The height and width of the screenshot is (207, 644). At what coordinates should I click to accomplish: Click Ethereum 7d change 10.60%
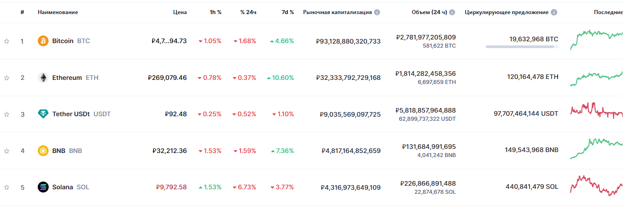pyautogui.click(x=280, y=78)
